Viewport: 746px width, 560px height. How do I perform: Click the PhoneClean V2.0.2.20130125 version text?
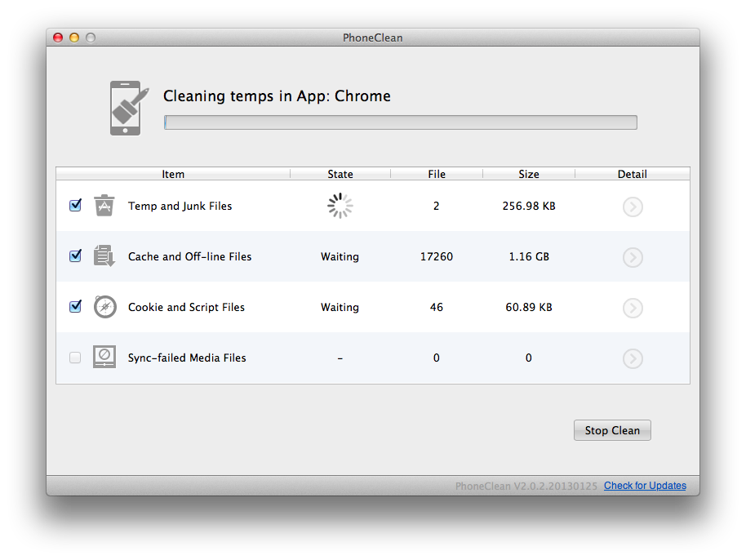[526, 486]
